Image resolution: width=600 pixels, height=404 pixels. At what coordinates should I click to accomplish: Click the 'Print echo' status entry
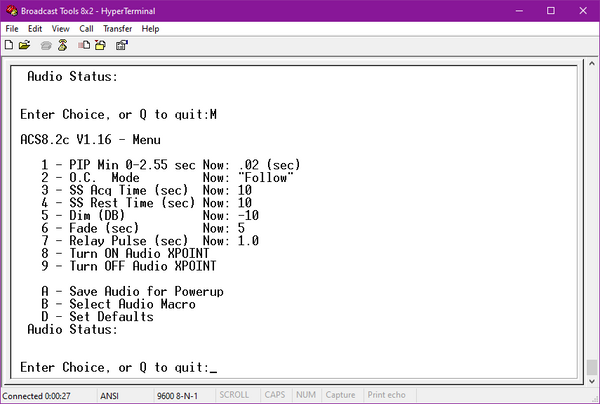pyautogui.click(x=386, y=395)
